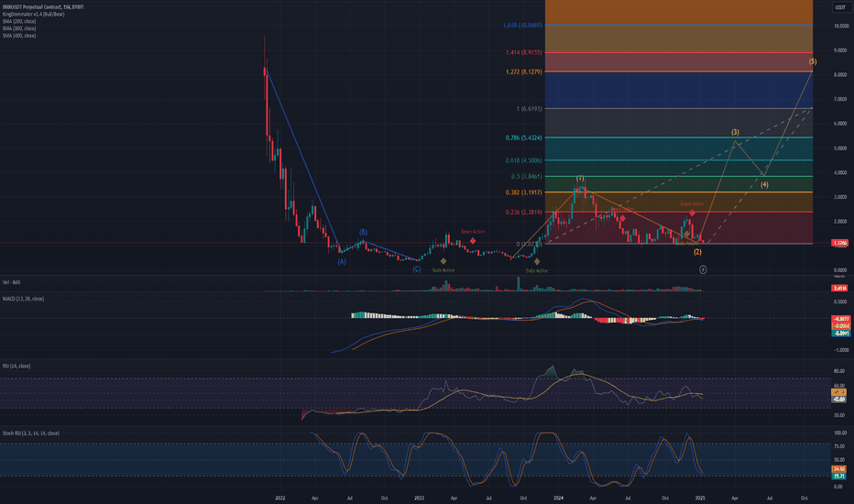Click the projected (3) wave label
This screenshot has height=504, width=854.
pyautogui.click(x=735, y=132)
